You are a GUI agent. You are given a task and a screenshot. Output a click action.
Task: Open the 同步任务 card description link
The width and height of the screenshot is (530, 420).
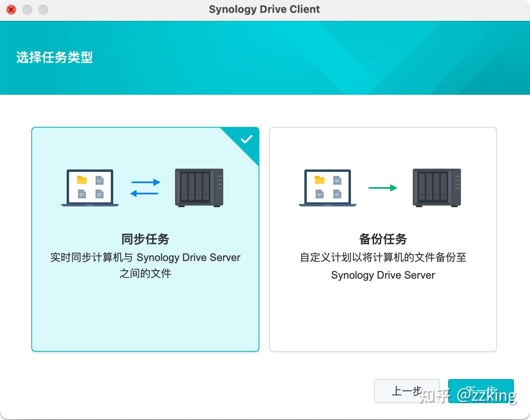pos(145,265)
